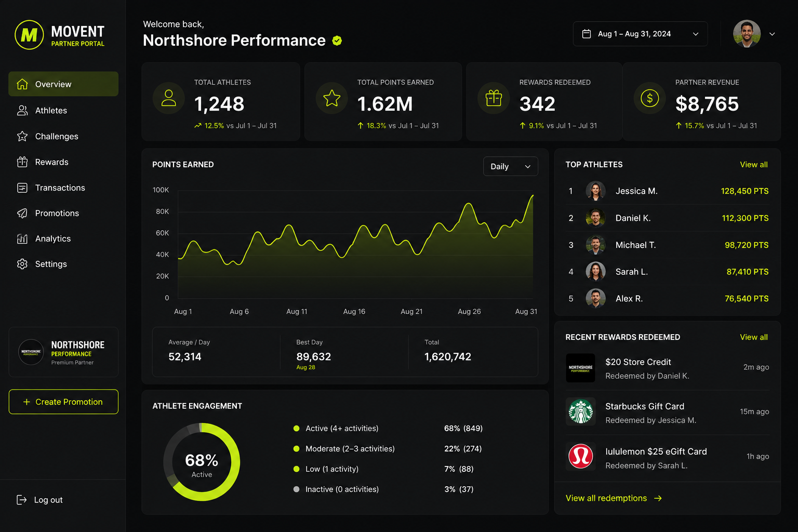This screenshot has width=798, height=532.
Task: Click the Transactions list icon
Action: tap(22, 188)
